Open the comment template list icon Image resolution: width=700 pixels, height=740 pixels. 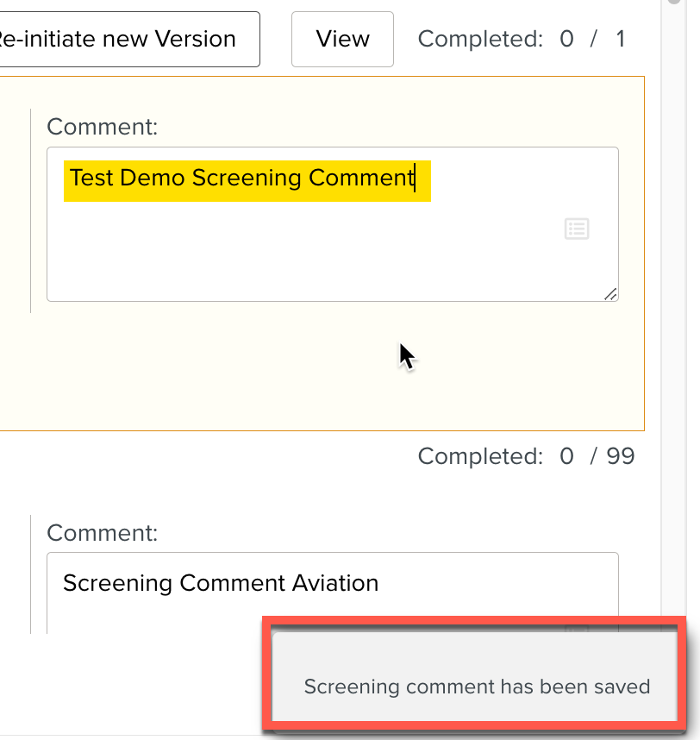pyautogui.click(x=577, y=229)
